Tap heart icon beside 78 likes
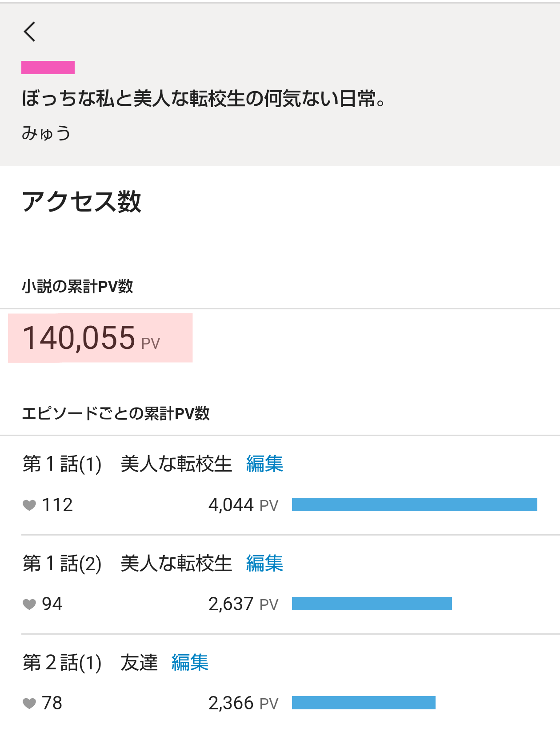560x732 pixels. 29,704
